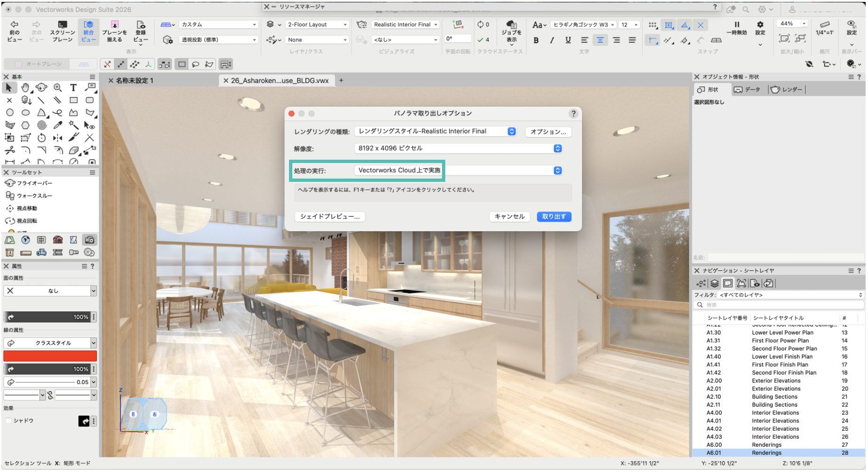Viewport: 868px width, 473px height.
Task: Click the Bold text formatting icon
Action: (x=536, y=41)
